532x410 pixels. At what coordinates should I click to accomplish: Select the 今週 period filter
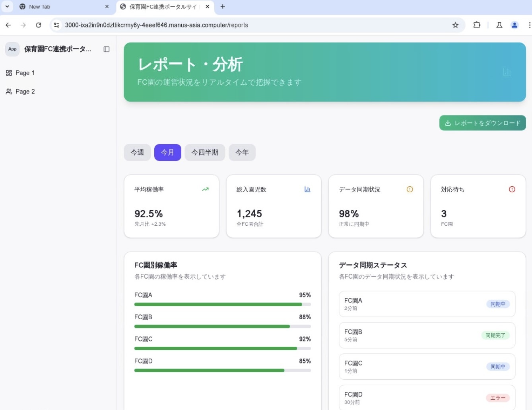click(137, 152)
